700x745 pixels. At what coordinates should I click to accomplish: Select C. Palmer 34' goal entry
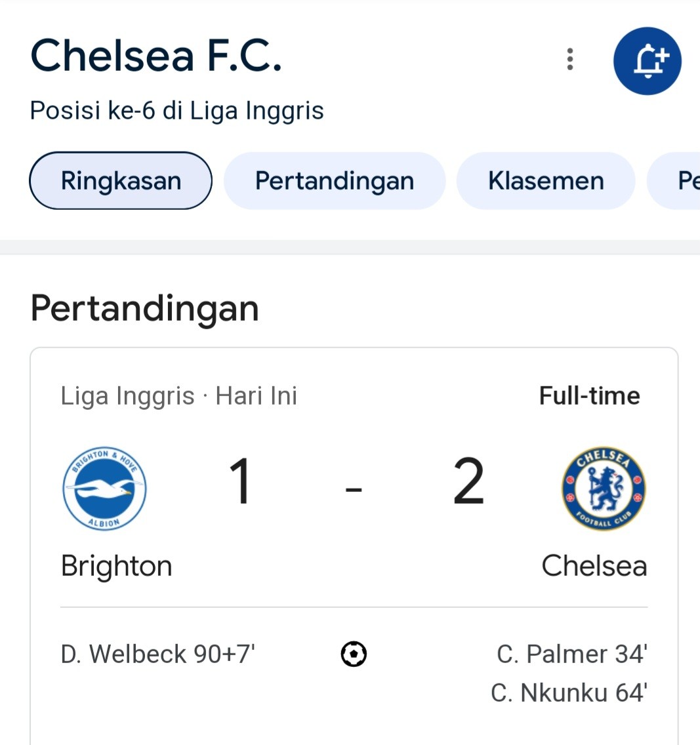[x=572, y=654]
